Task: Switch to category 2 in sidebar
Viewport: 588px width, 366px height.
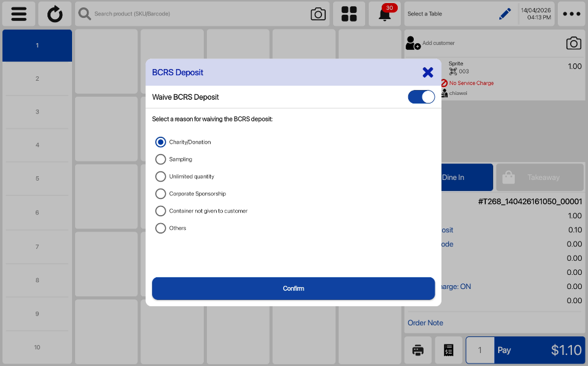Action: click(x=37, y=79)
